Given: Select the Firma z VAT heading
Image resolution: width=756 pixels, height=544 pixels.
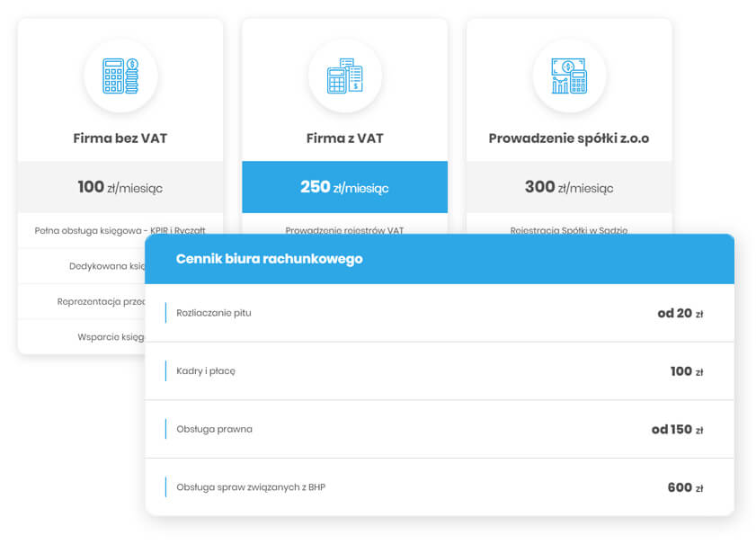Looking at the screenshot, I should tap(344, 138).
